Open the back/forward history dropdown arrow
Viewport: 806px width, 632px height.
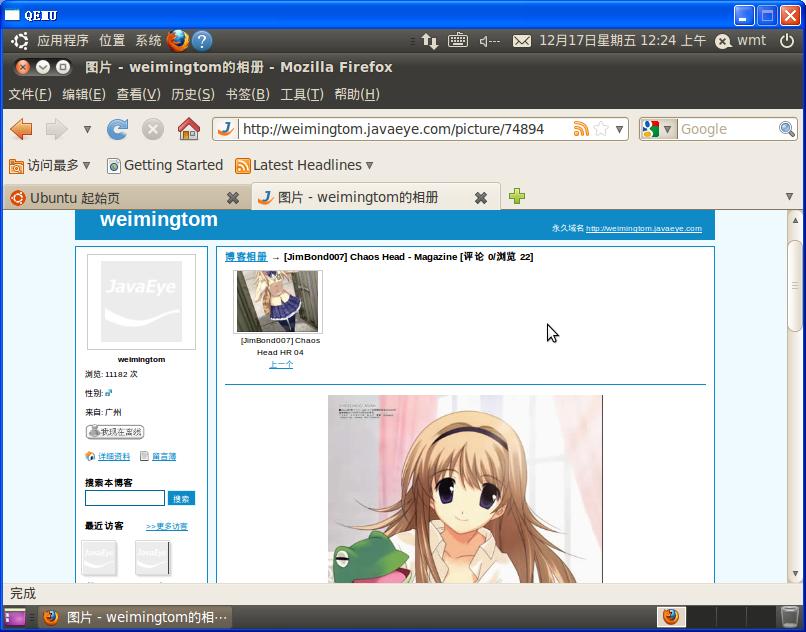point(87,129)
